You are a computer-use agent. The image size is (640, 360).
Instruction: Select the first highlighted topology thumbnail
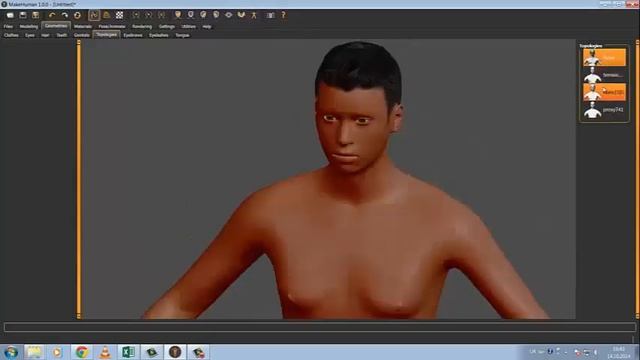tap(604, 58)
